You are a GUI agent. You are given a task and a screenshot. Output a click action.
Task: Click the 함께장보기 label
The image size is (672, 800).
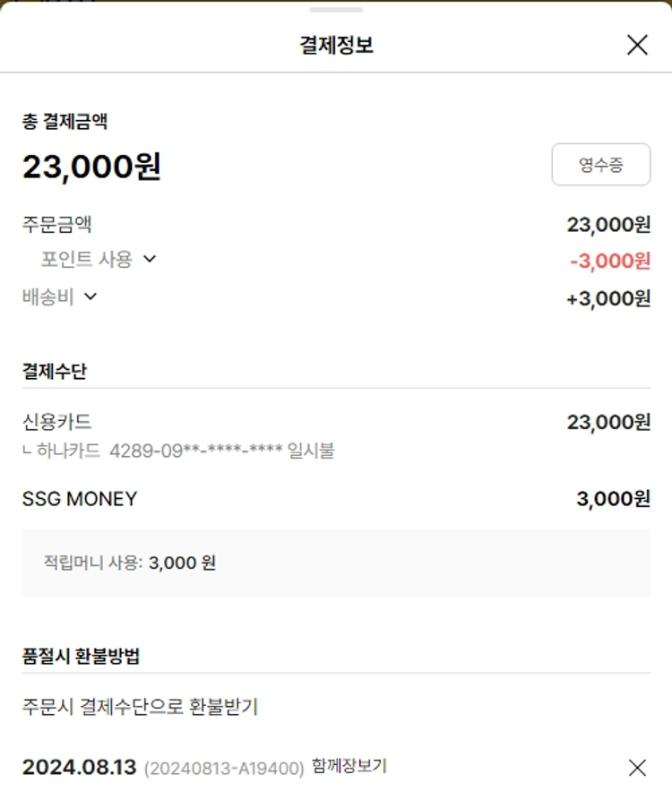tap(349, 767)
